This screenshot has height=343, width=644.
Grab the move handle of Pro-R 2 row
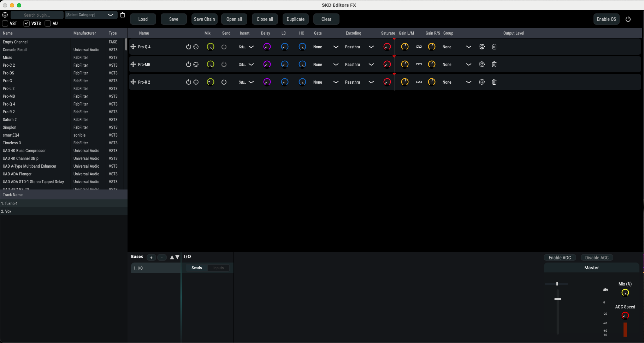click(133, 82)
